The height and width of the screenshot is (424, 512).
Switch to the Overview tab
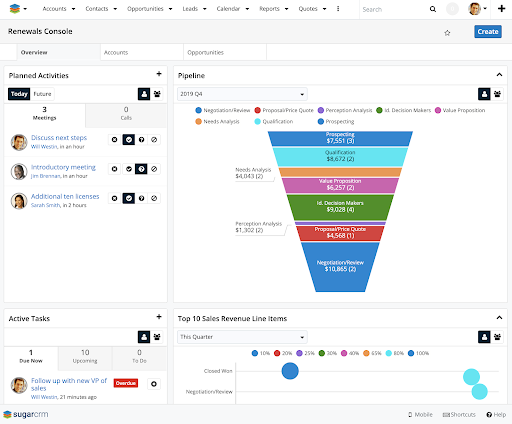click(58, 52)
